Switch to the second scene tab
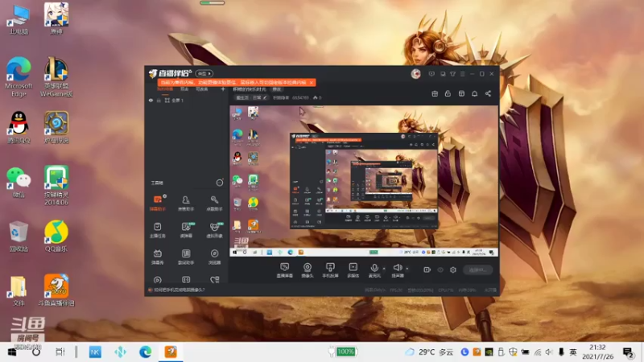This screenshot has width=644, height=362. (x=184, y=89)
